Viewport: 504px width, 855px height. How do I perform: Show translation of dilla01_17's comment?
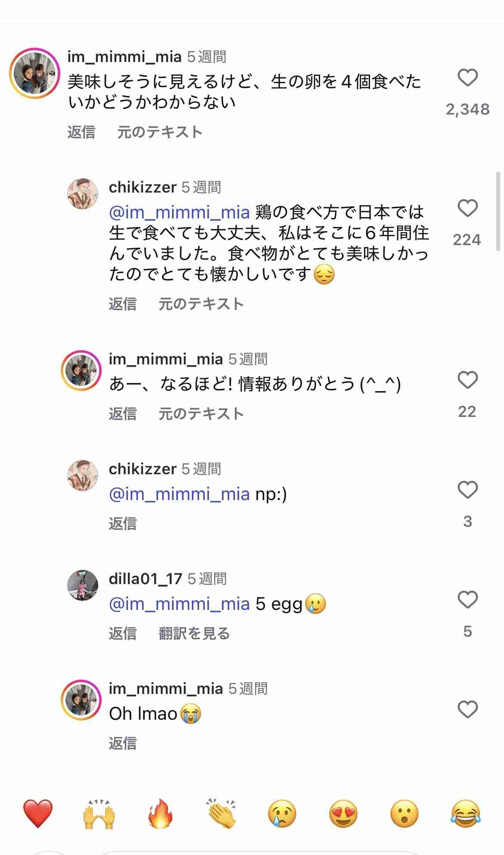coord(194,633)
